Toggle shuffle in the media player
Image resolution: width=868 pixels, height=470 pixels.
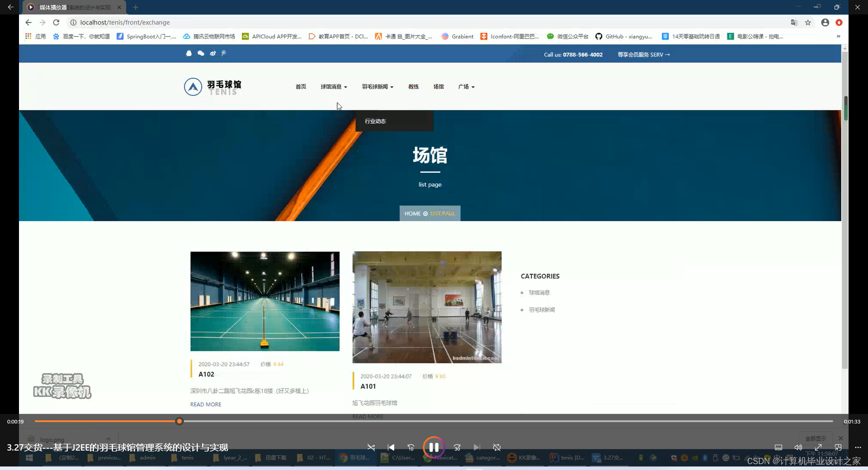tap(371, 447)
